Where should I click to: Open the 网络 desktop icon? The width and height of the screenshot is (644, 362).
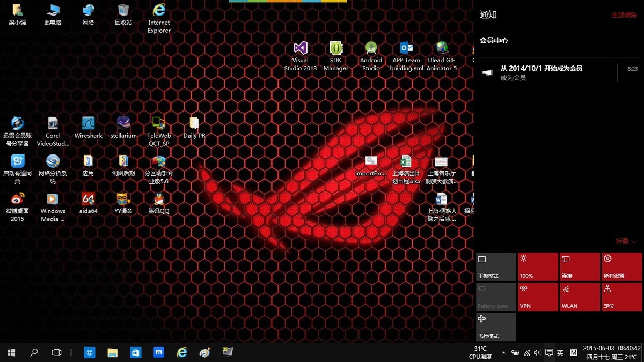88,15
